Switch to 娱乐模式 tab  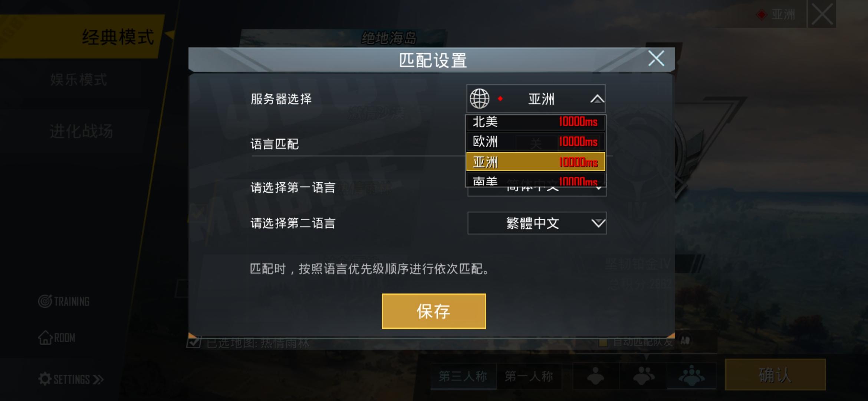point(79,80)
